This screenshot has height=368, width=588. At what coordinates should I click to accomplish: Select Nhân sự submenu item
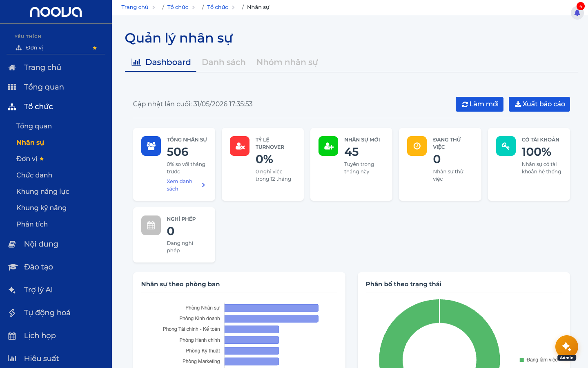(30, 142)
